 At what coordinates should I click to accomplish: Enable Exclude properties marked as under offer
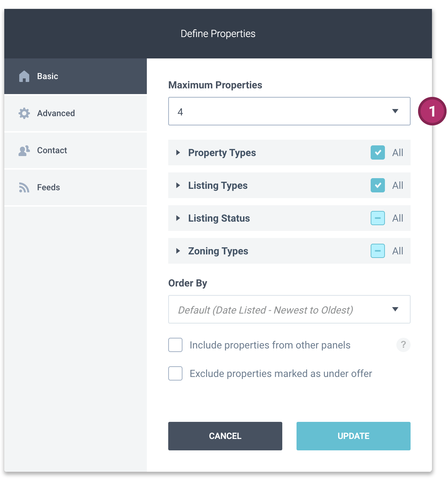tap(175, 373)
